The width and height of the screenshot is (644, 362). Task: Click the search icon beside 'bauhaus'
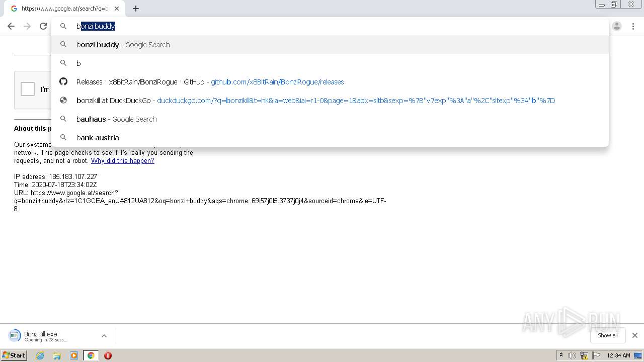[x=63, y=119]
